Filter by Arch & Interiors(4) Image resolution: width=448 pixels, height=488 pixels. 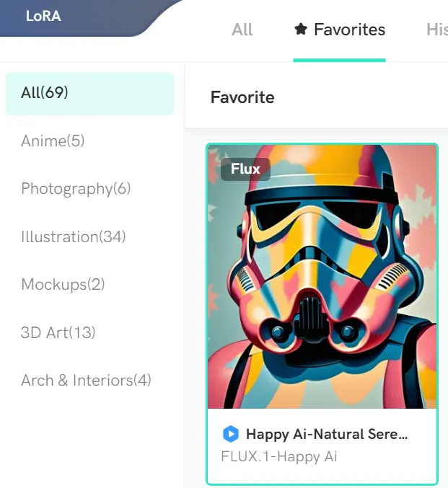(x=86, y=381)
